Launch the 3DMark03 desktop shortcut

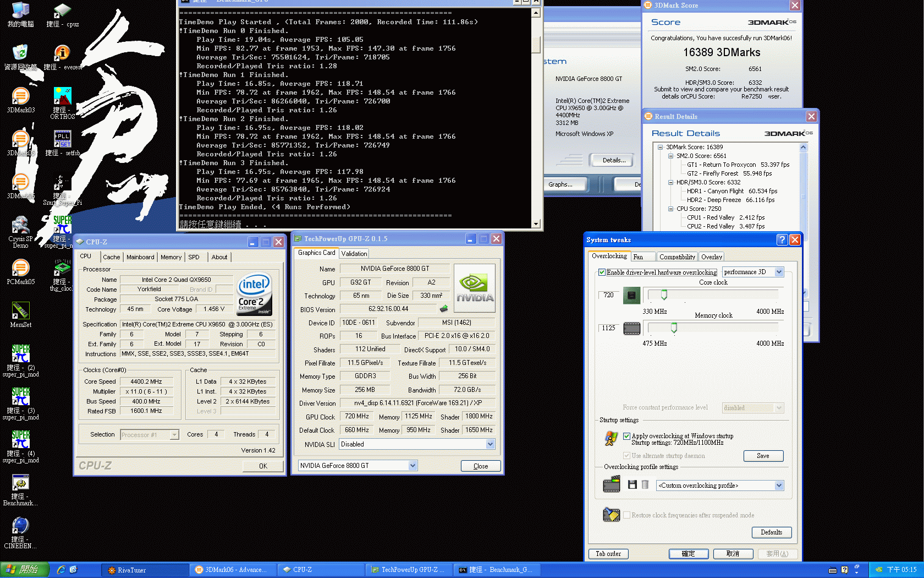coord(20,100)
